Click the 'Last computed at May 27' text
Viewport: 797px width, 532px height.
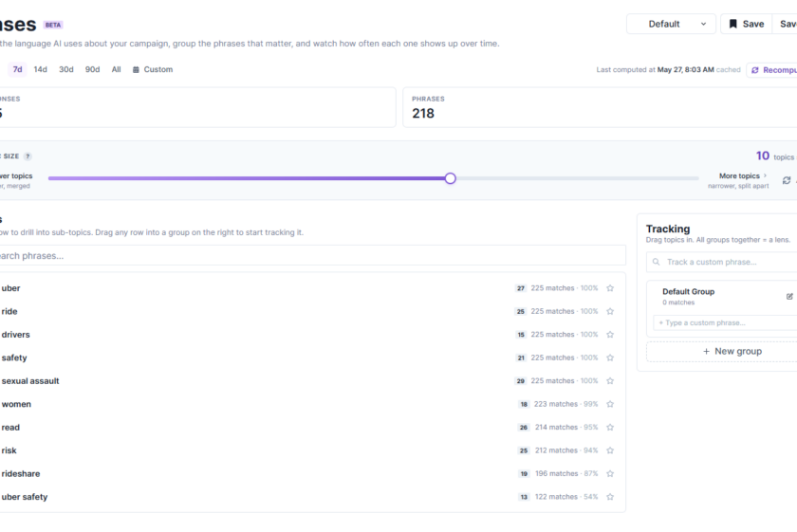click(656, 69)
